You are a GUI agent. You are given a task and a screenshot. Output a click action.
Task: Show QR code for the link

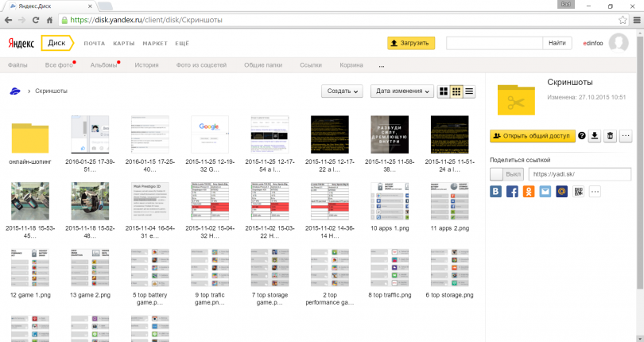578,192
